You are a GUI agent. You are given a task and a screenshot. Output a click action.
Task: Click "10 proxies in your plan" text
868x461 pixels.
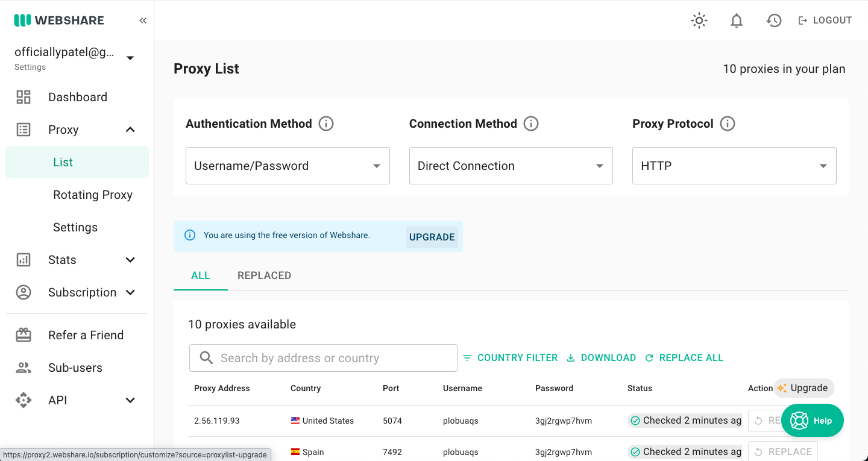tap(784, 69)
